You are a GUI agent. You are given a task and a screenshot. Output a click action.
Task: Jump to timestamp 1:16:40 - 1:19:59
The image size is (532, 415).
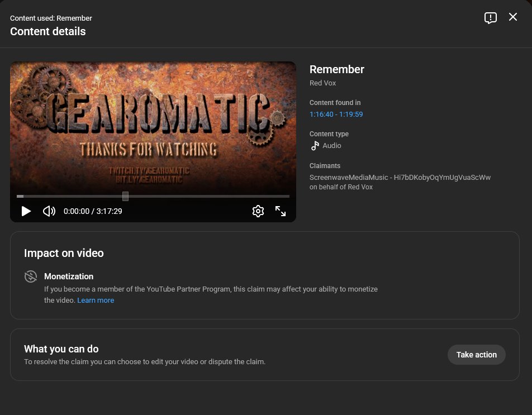(x=336, y=115)
